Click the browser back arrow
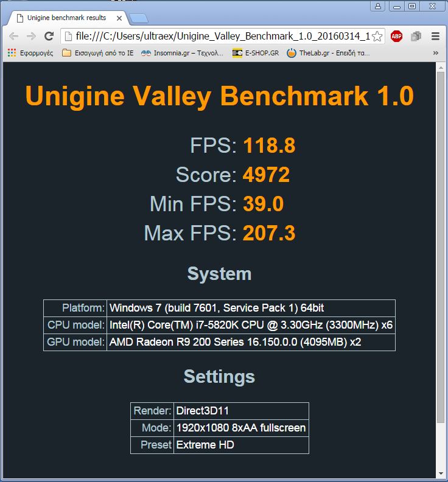Image resolution: width=448 pixels, height=482 pixels. tap(13, 37)
